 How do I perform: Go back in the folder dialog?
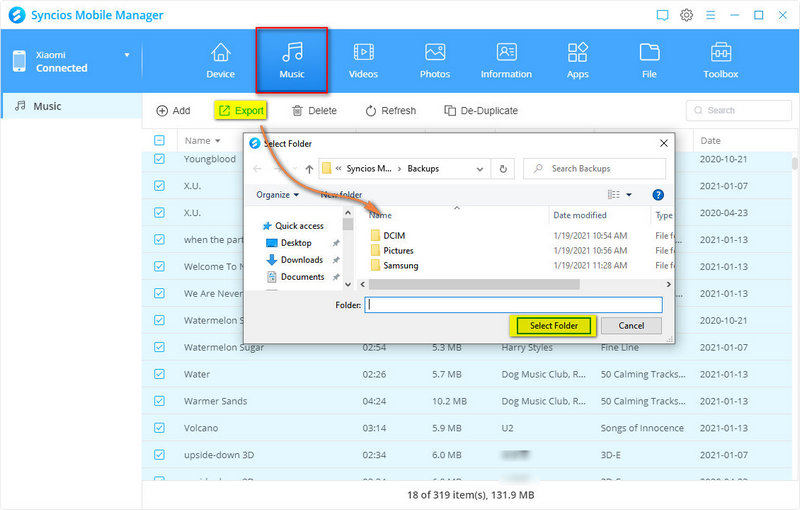click(x=257, y=169)
